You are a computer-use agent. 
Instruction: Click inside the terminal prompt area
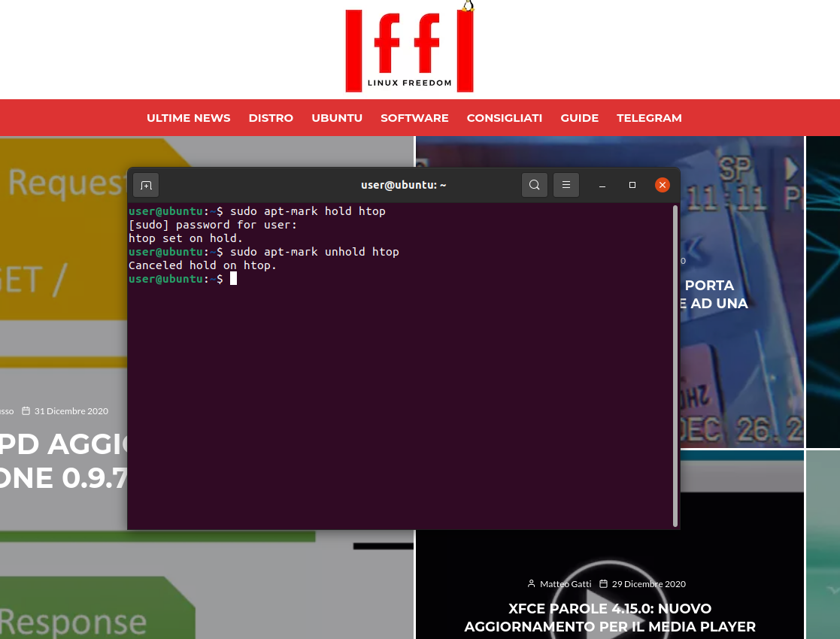pyautogui.click(x=376, y=338)
